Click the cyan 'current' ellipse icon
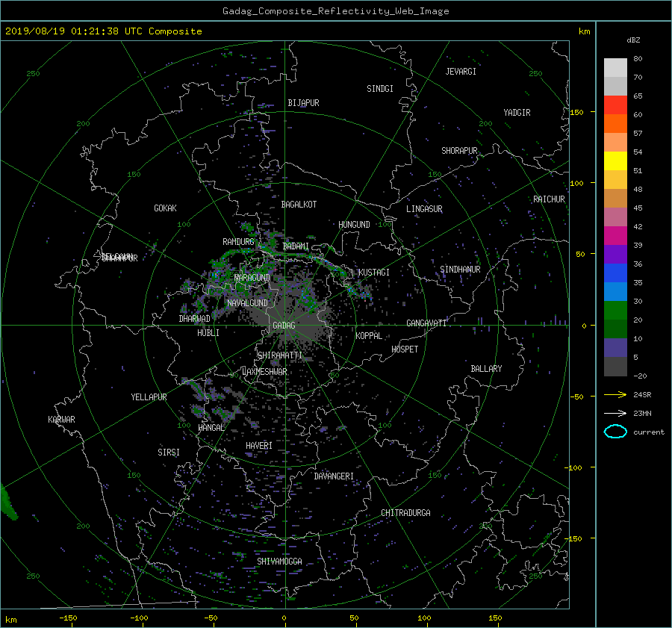The image size is (672, 628). 615,432
